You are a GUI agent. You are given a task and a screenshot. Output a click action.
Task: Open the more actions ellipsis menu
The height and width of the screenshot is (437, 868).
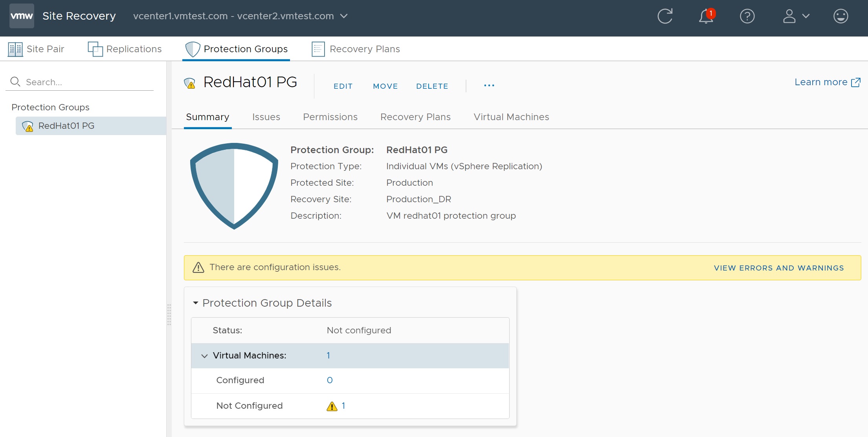tap(489, 86)
